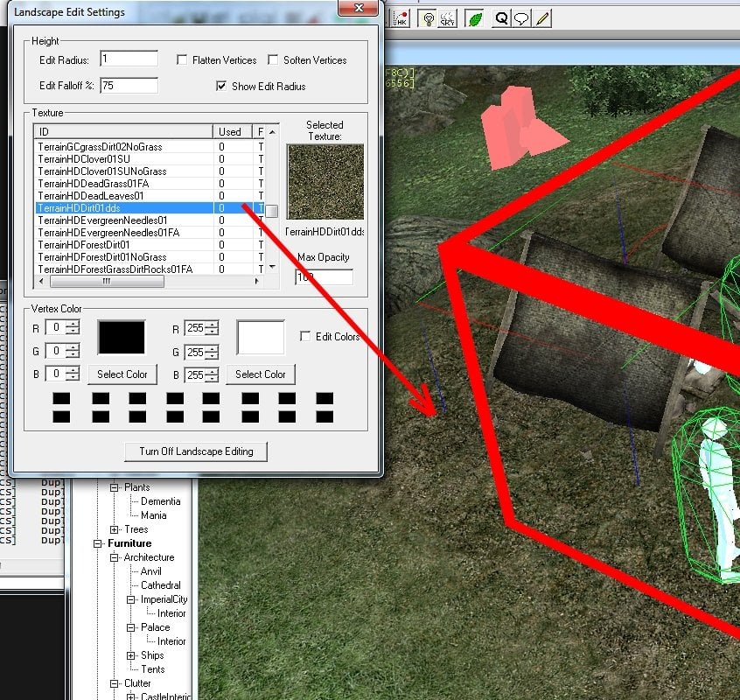Click the black vertex color preview swatch

(x=122, y=338)
